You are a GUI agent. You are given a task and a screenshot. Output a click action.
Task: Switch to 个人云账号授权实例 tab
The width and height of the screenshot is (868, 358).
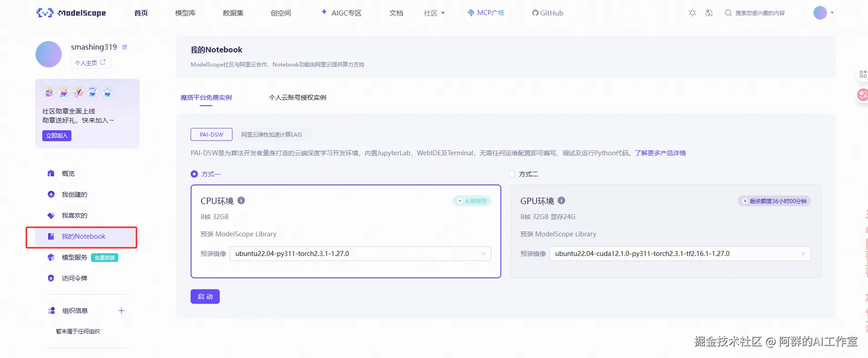[x=298, y=97]
